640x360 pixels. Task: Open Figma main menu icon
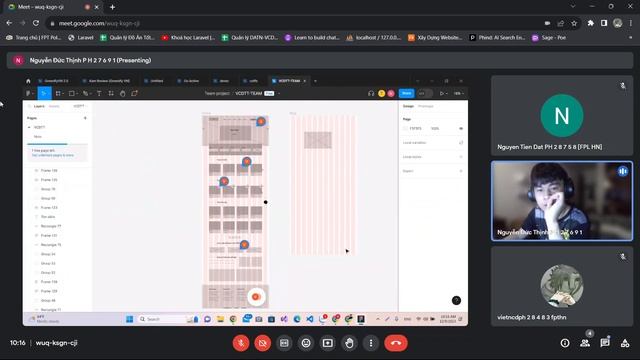[x=29, y=93]
